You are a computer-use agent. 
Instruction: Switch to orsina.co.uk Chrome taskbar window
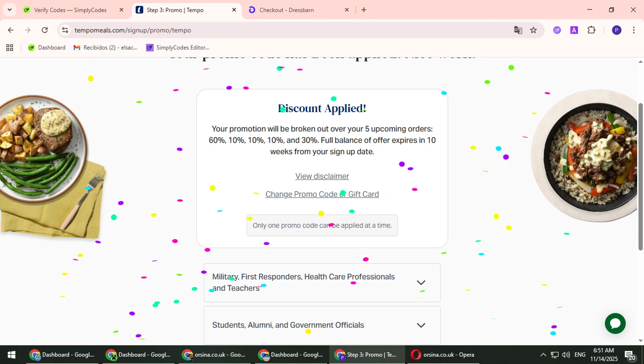pyautogui.click(x=215, y=355)
